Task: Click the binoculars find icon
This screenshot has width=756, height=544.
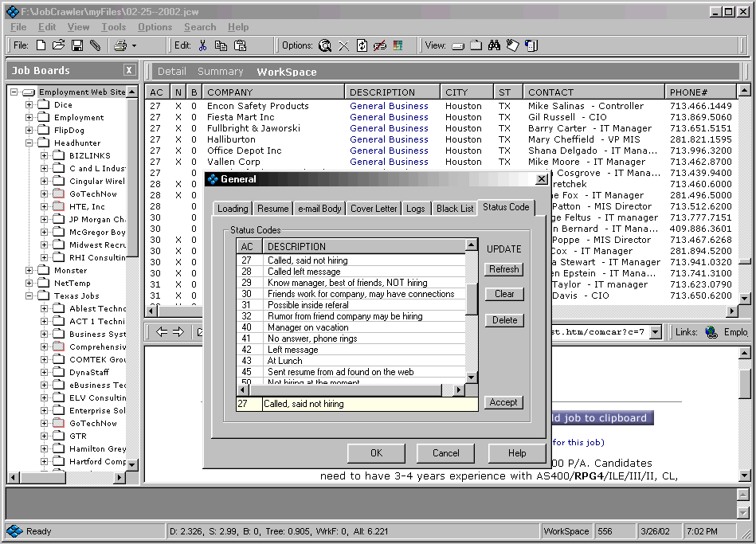Action: point(494,45)
